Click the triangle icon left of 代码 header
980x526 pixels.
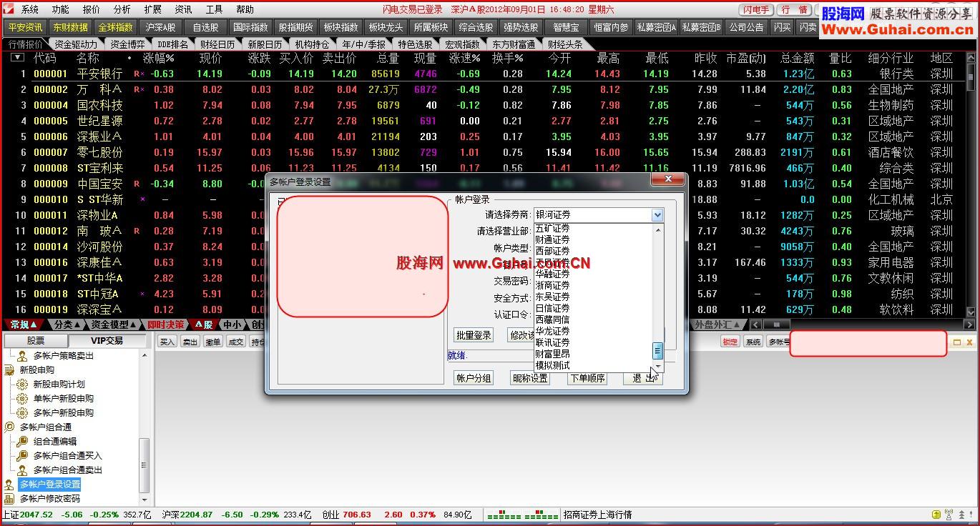pos(16,58)
